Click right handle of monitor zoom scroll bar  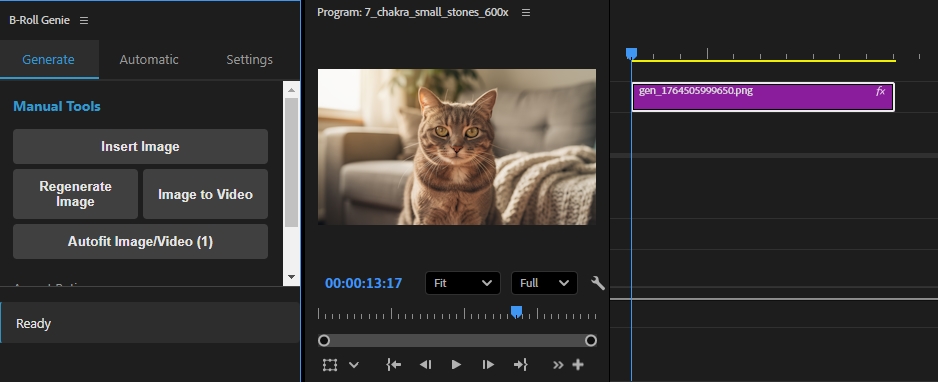coord(590,340)
